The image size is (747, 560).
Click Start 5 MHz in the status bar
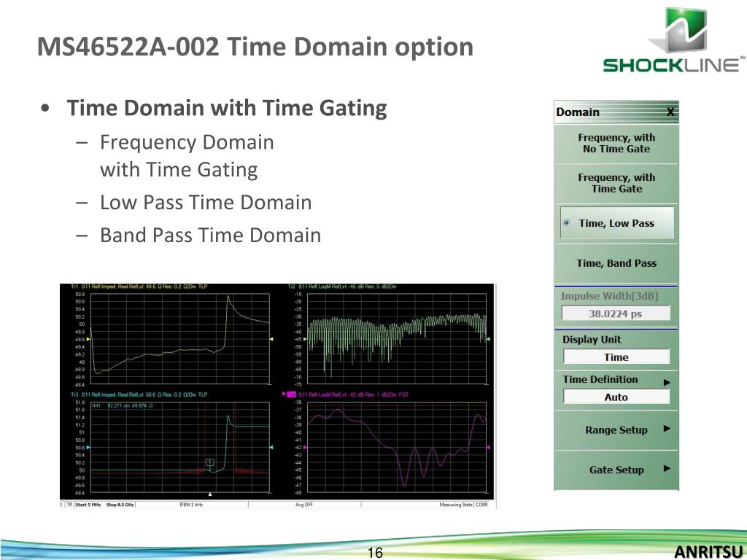[88, 505]
